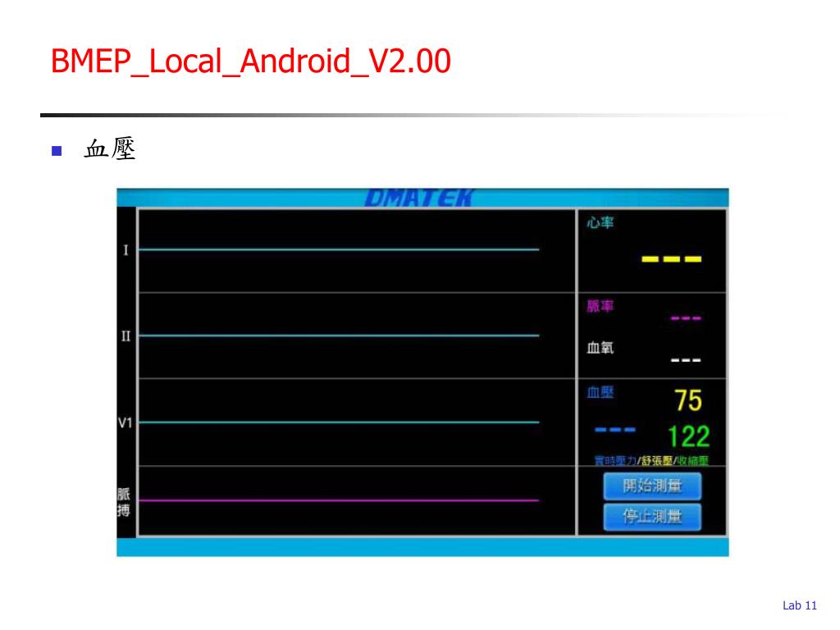Select the blue 血壓 label in monitor panel
Image resolution: width=840 pixels, height=630 pixels.
(600, 392)
